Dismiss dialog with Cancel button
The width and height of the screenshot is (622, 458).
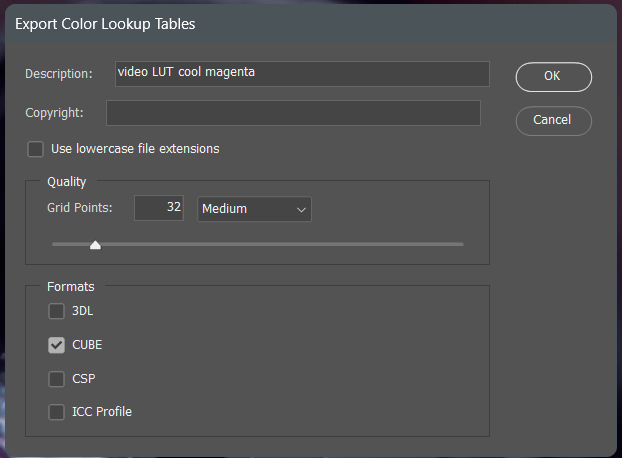(554, 121)
